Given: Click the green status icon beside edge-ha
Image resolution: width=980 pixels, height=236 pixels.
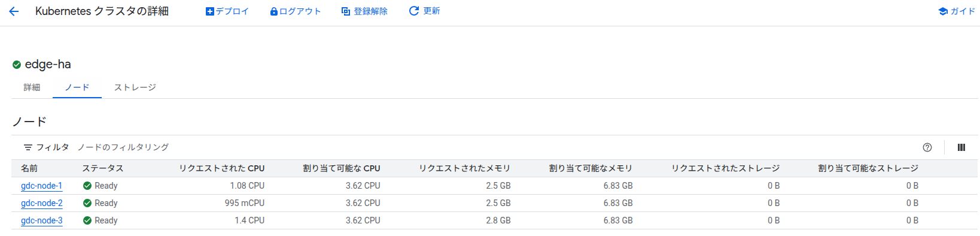Looking at the screenshot, I should (17, 65).
